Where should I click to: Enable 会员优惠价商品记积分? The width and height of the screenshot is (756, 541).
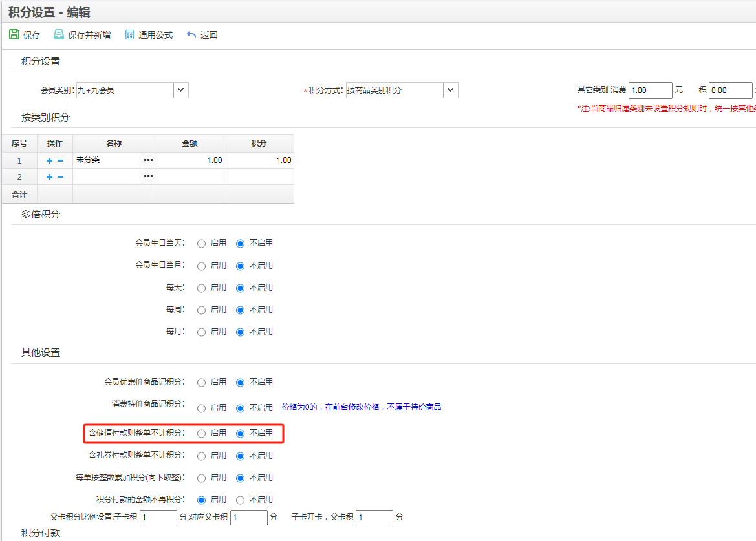pos(202,383)
